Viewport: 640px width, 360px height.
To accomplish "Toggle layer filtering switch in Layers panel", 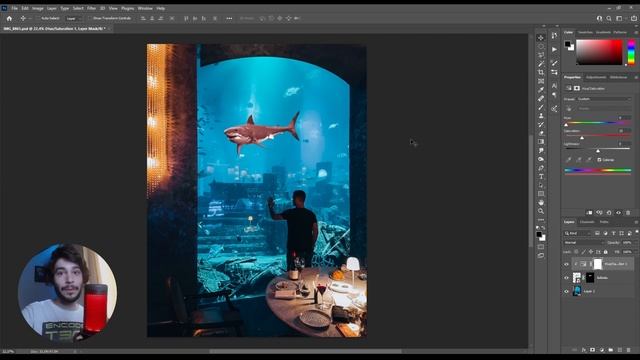I will point(636,232).
